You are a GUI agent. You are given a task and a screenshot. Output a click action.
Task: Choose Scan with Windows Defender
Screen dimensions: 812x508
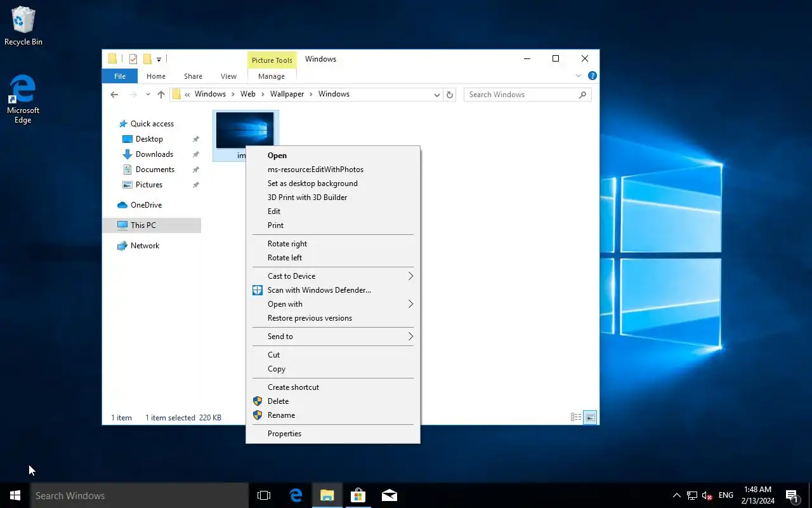[333, 290]
